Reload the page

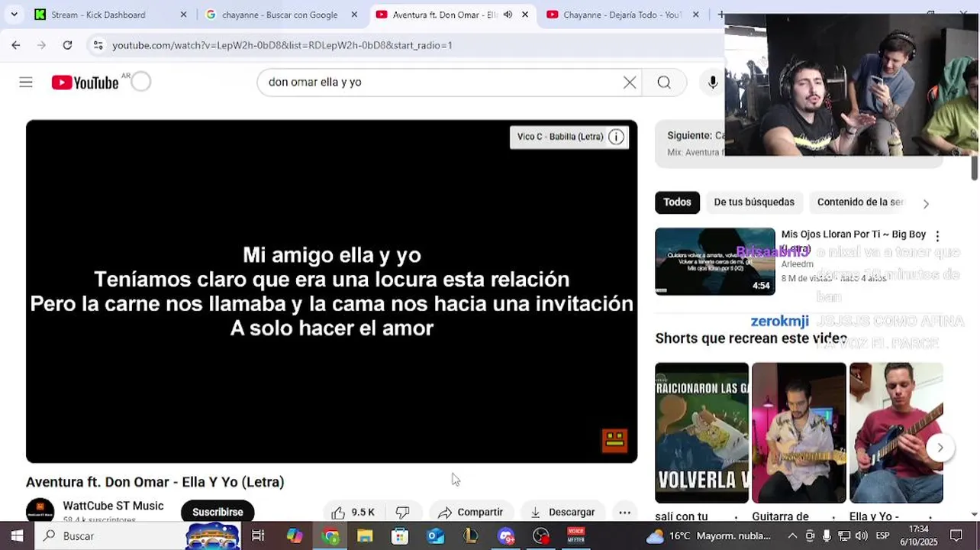pyautogui.click(x=67, y=45)
